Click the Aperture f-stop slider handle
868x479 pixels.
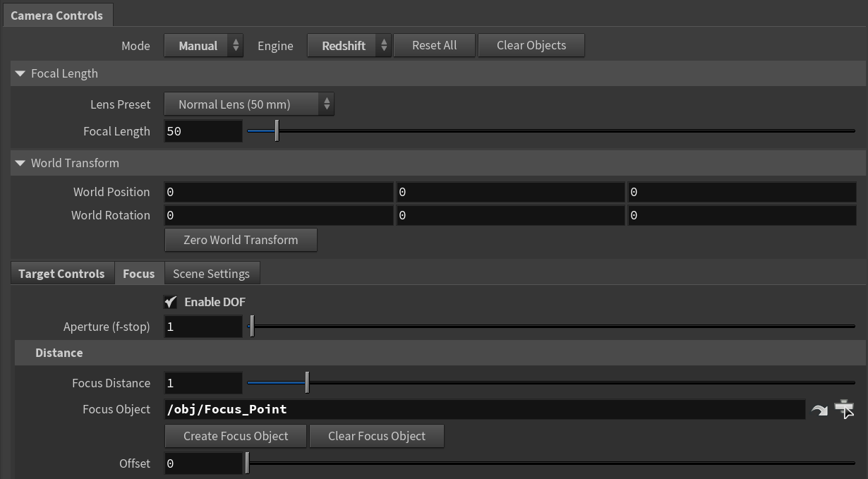coord(252,327)
